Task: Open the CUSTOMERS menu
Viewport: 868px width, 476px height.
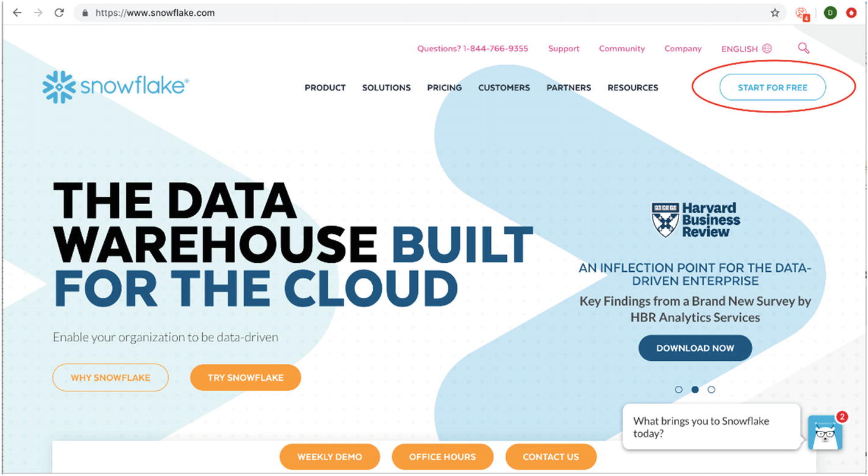Action: tap(504, 88)
